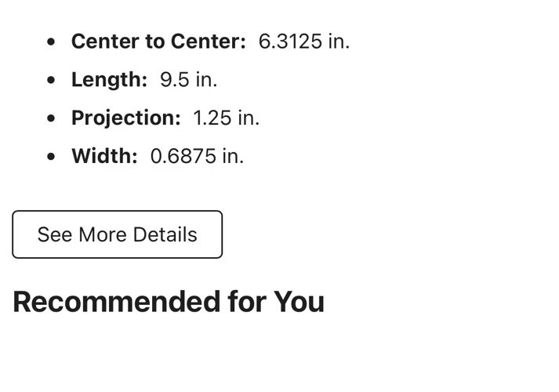Click the word You in the heading
The width and height of the screenshot is (559, 392).
pyautogui.click(x=299, y=302)
